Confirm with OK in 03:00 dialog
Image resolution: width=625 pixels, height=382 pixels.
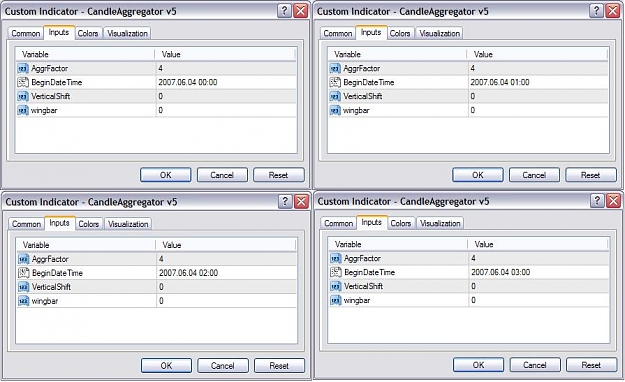click(479, 365)
